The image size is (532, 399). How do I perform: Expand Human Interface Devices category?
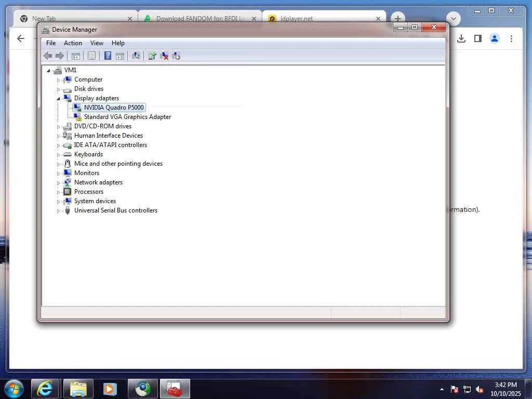tap(58, 137)
